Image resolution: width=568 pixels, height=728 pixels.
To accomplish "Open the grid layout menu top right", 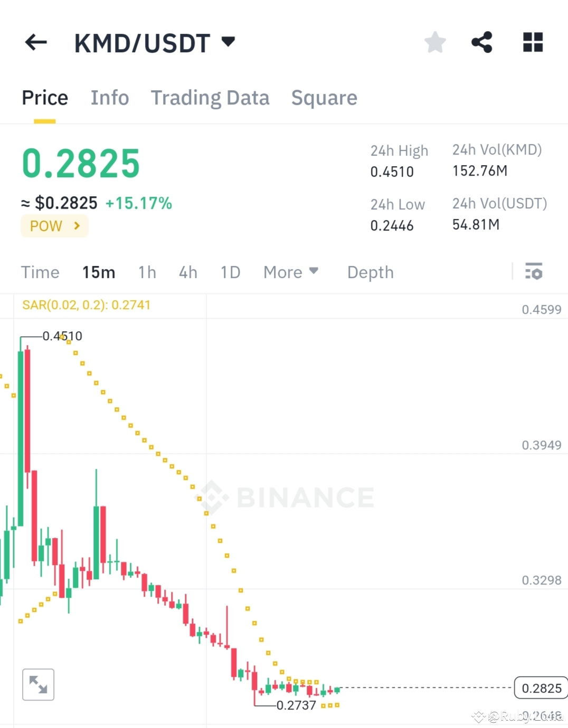I will point(532,42).
